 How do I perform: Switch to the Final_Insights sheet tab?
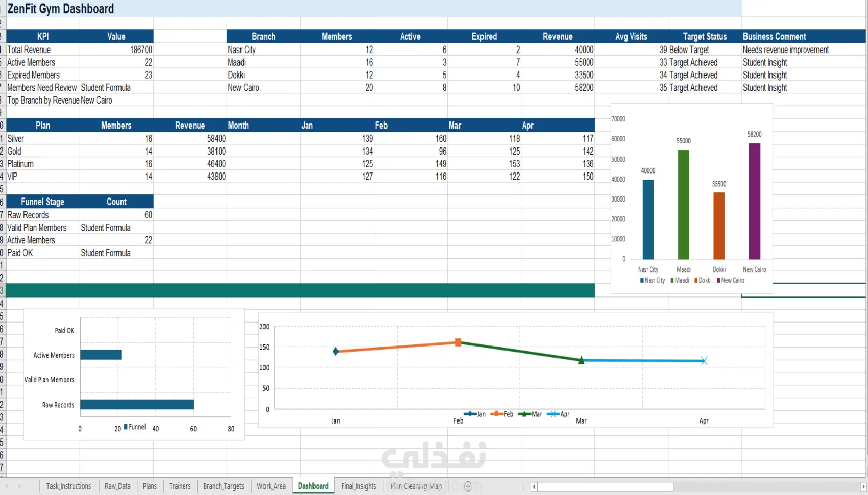(x=358, y=486)
